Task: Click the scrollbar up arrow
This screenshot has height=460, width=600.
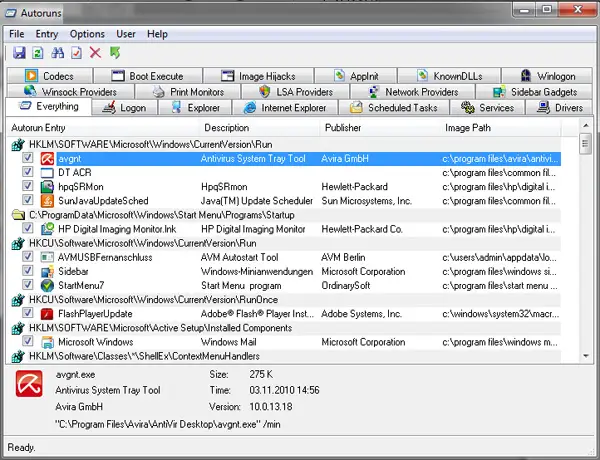Action: click(x=585, y=126)
